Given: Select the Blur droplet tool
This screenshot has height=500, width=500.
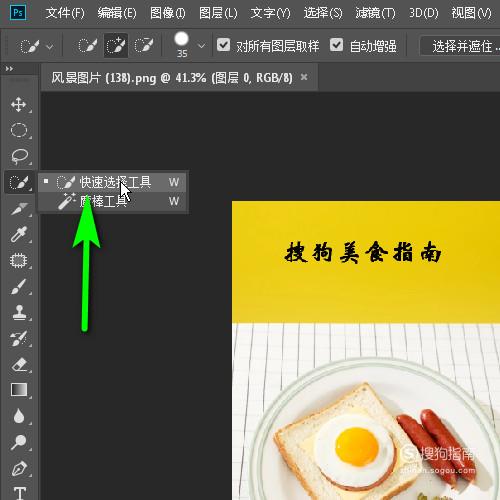Looking at the screenshot, I should click(x=19, y=416).
